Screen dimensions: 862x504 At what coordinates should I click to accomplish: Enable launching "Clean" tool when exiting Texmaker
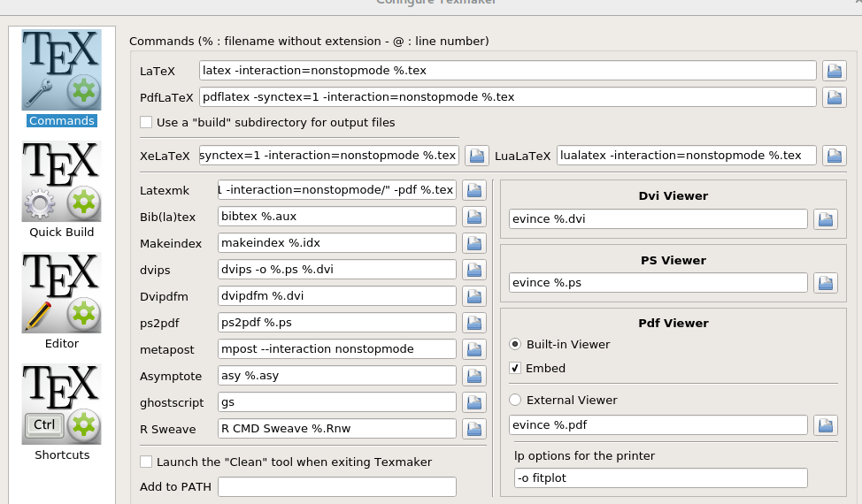click(146, 462)
